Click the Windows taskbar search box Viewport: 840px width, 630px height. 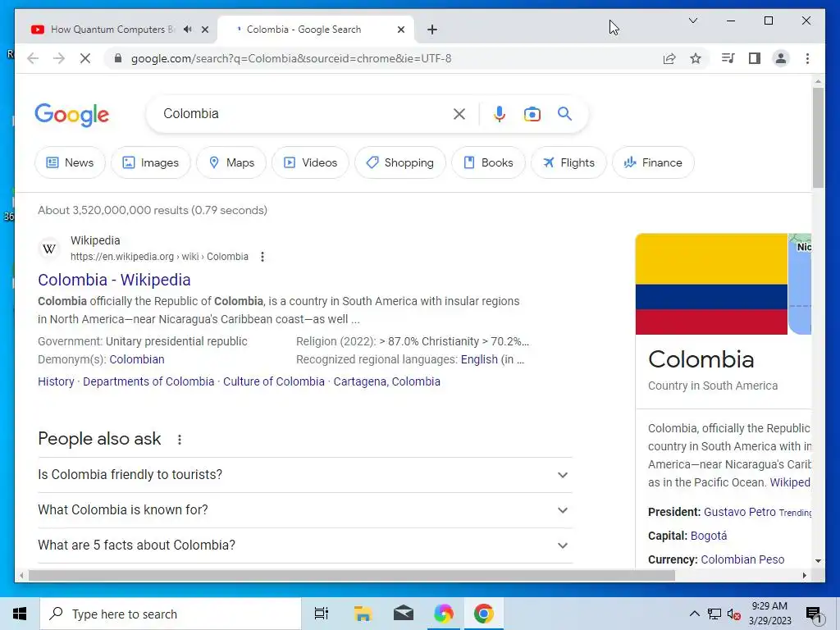click(x=171, y=614)
